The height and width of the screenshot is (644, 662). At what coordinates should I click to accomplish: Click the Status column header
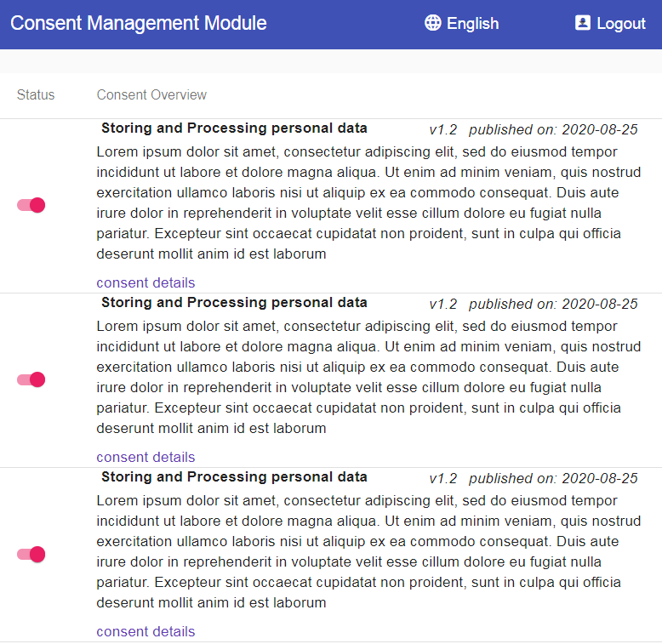36,95
